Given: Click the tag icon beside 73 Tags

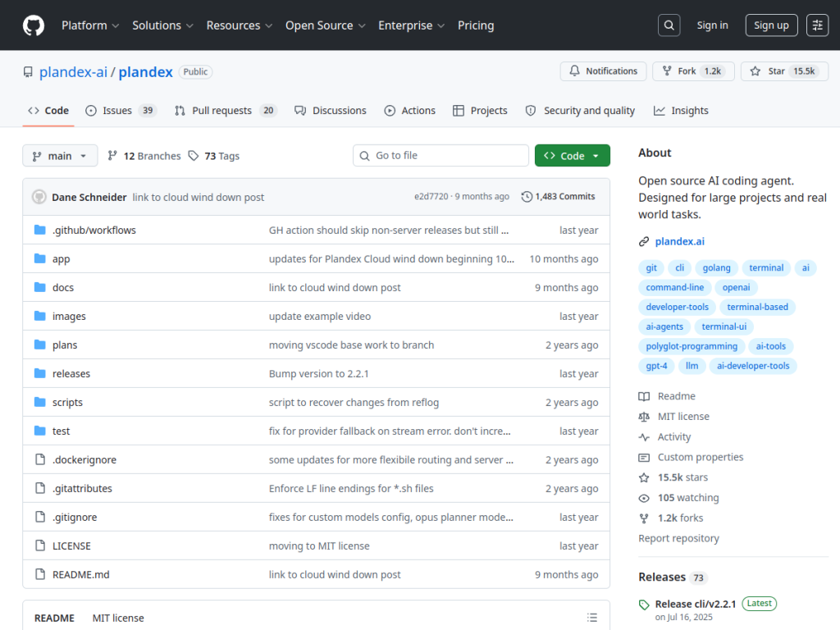Looking at the screenshot, I should point(194,155).
